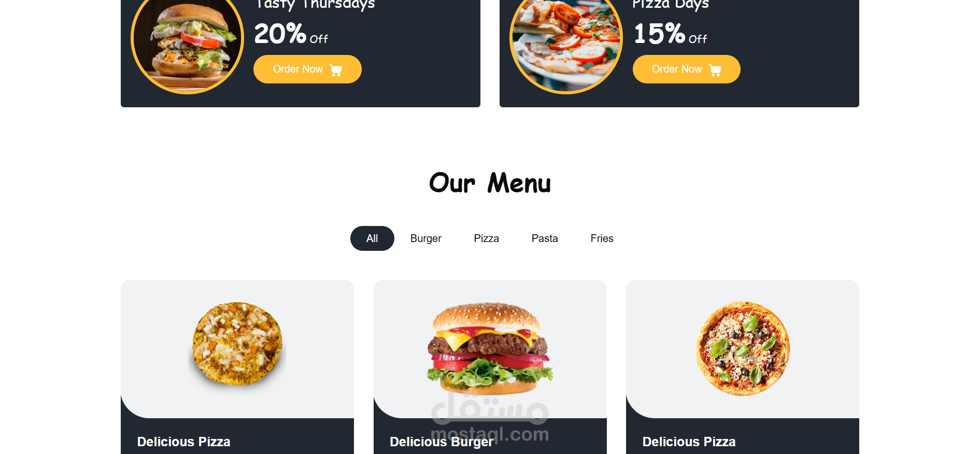Click the 20% Off discount text
980x454 pixels.
[x=291, y=34]
